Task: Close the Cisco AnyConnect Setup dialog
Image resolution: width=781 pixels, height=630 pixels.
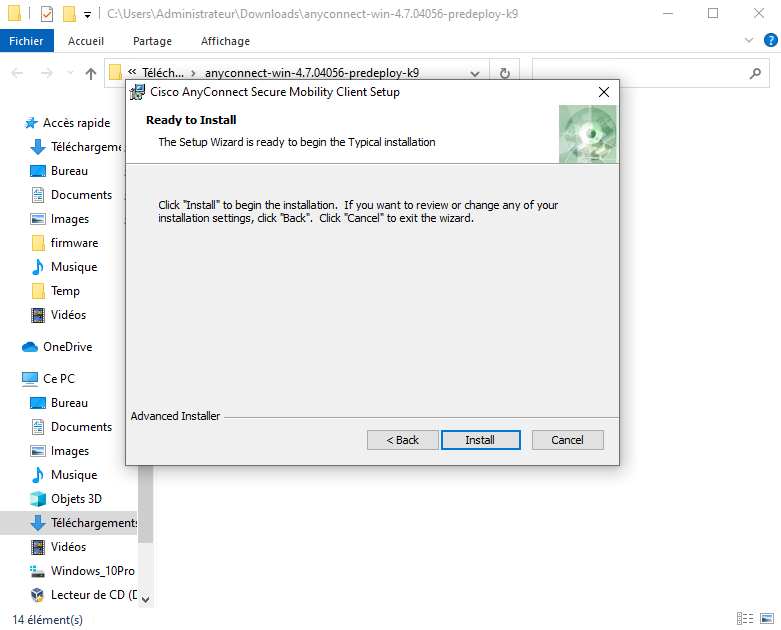Action: click(x=603, y=92)
